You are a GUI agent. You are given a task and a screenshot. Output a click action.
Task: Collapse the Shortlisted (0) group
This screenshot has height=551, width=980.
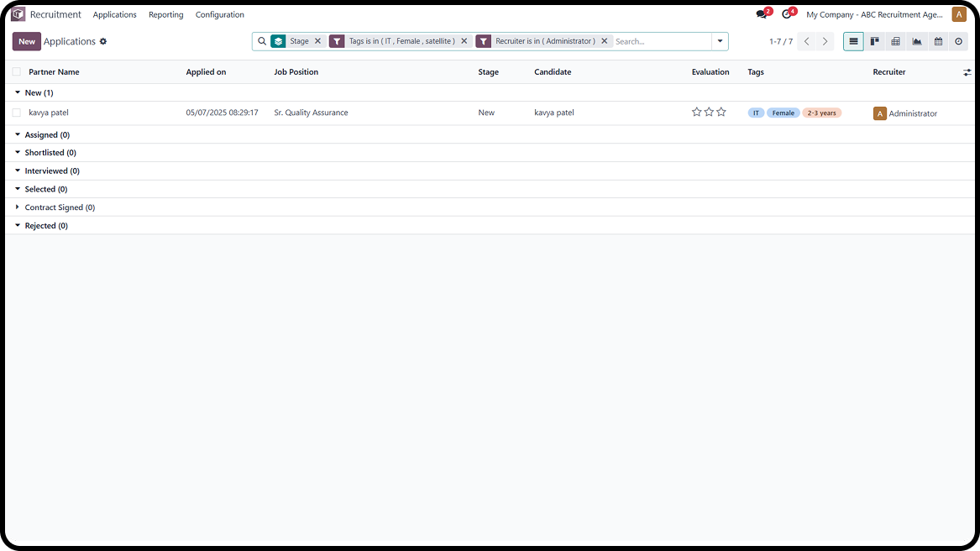click(18, 153)
